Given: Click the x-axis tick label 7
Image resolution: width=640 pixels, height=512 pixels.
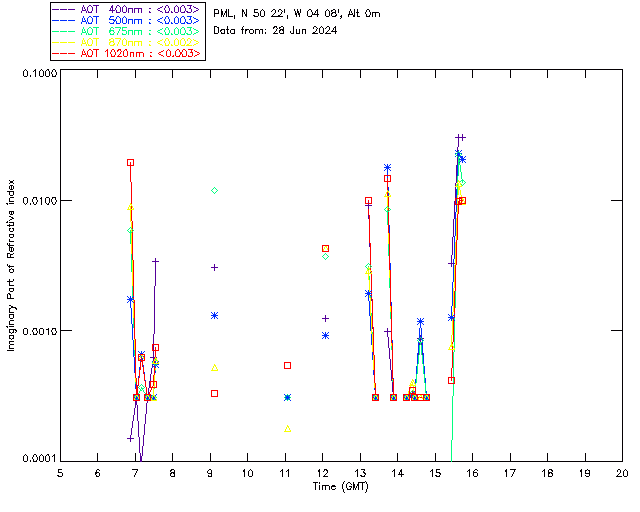Looking at the screenshot, I should click(135, 473).
